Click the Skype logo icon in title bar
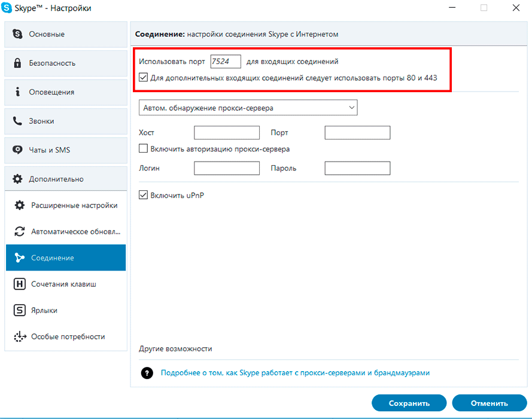 (7, 7)
